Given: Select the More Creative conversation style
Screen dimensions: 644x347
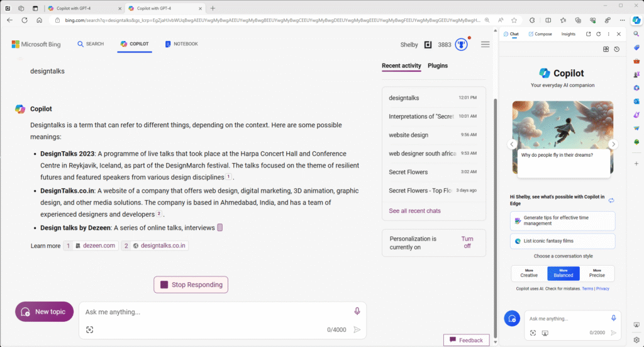Looking at the screenshot, I should [x=529, y=273].
